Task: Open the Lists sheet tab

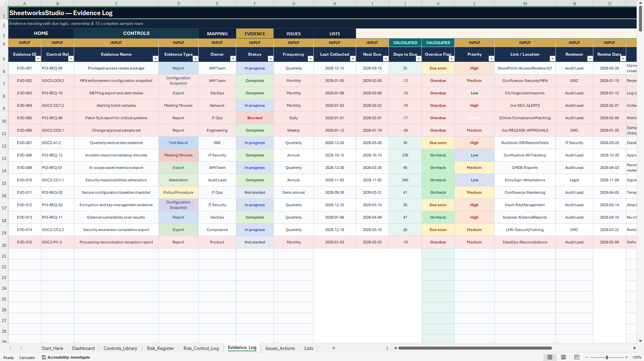Action: click(x=309, y=348)
